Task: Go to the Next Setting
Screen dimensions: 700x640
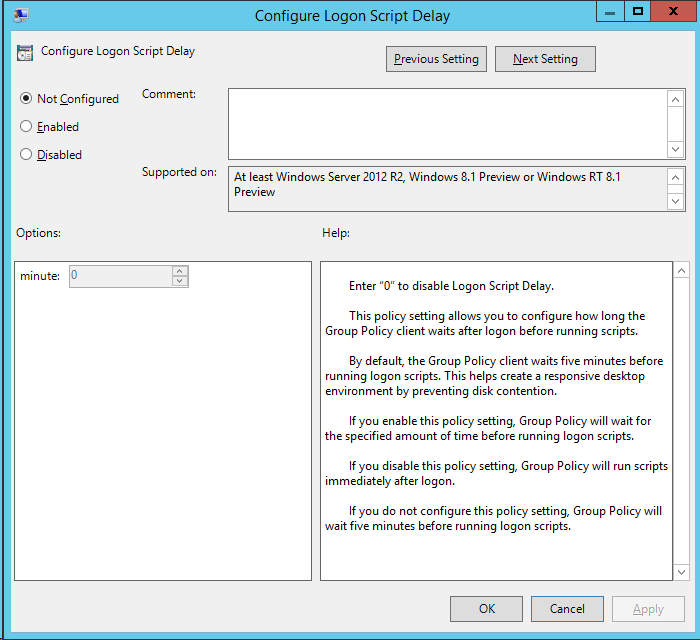Action: [545, 59]
